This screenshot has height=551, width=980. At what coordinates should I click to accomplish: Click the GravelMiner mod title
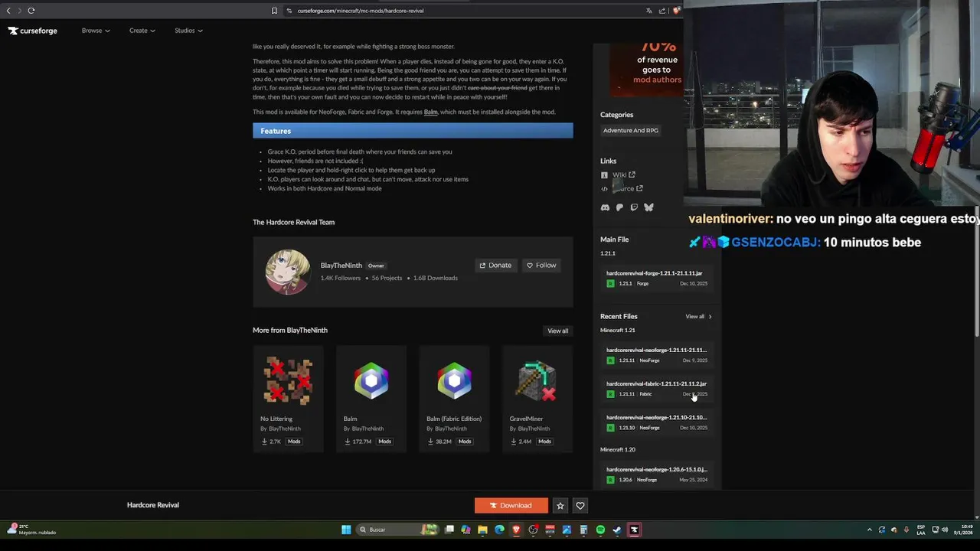pos(526,419)
